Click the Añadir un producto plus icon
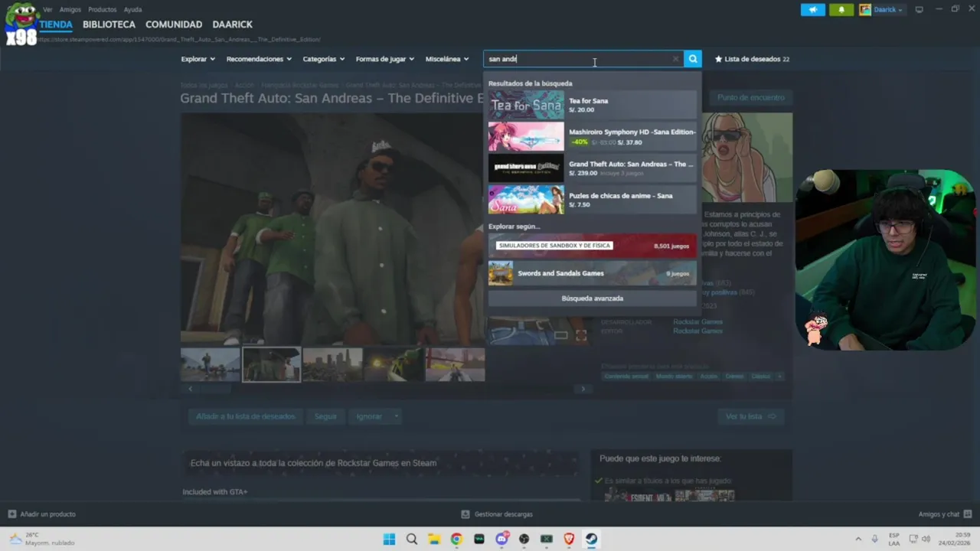Screen dimensions: 980x551 coord(11,514)
